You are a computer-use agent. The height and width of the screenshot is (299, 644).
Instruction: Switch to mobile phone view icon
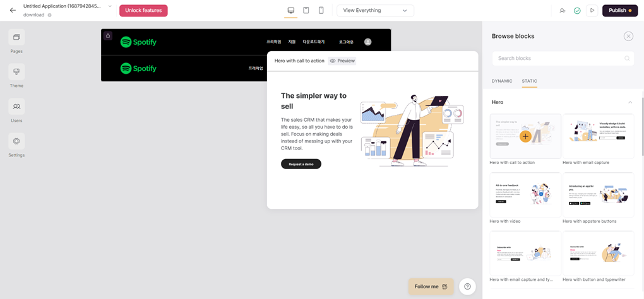click(321, 10)
